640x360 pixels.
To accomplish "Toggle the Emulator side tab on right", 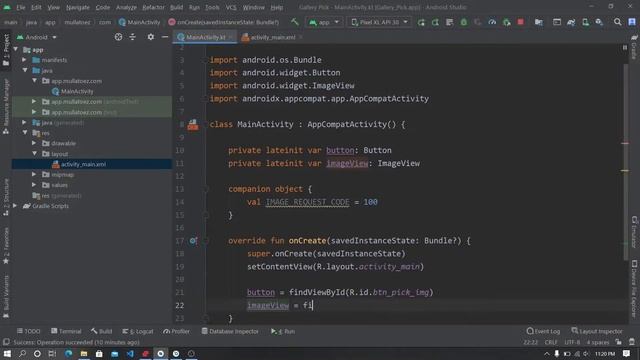I will (634, 232).
